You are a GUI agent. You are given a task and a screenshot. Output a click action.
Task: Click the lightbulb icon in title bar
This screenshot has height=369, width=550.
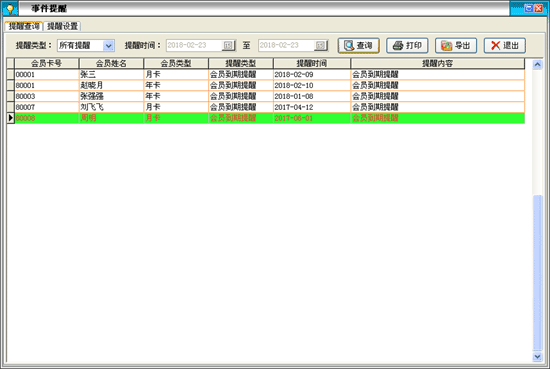tap(10, 8)
